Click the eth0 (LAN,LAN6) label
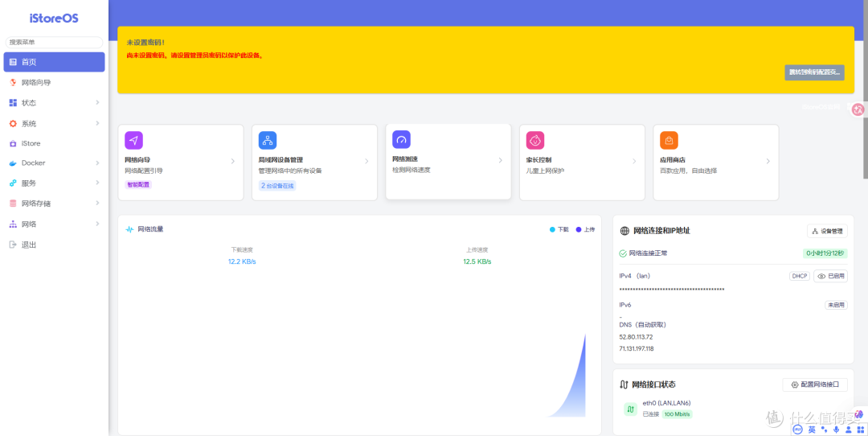Viewport: 868px width, 436px height. tap(666, 403)
